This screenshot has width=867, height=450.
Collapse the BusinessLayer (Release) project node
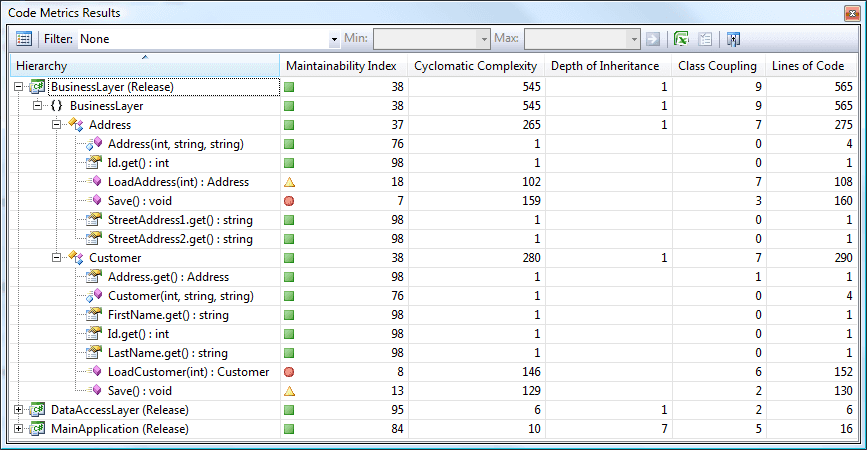click(19, 87)
